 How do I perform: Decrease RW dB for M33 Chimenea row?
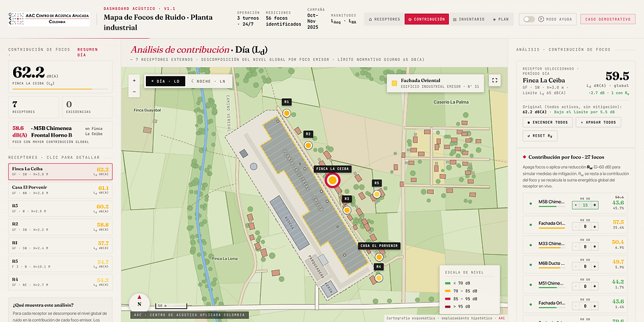(x=576, y=246)
